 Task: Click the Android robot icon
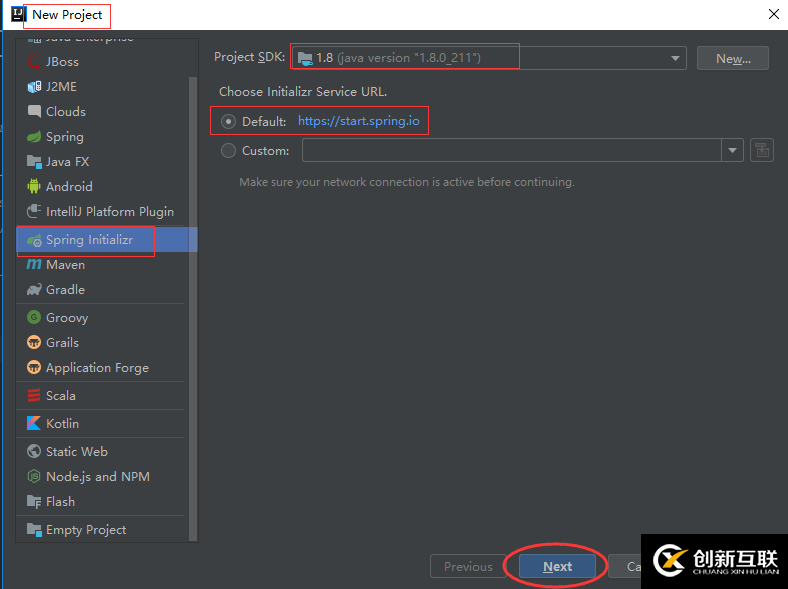pos(34,186)
